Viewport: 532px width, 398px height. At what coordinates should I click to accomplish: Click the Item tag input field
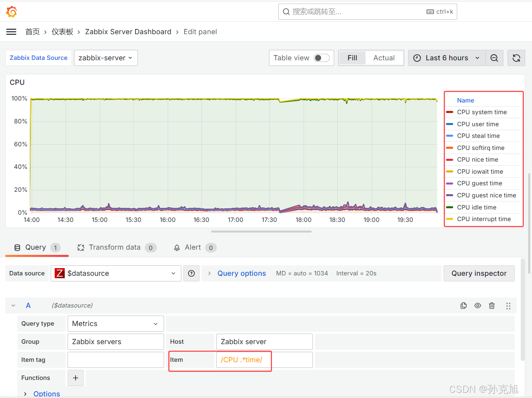click(x=116, y=360)
